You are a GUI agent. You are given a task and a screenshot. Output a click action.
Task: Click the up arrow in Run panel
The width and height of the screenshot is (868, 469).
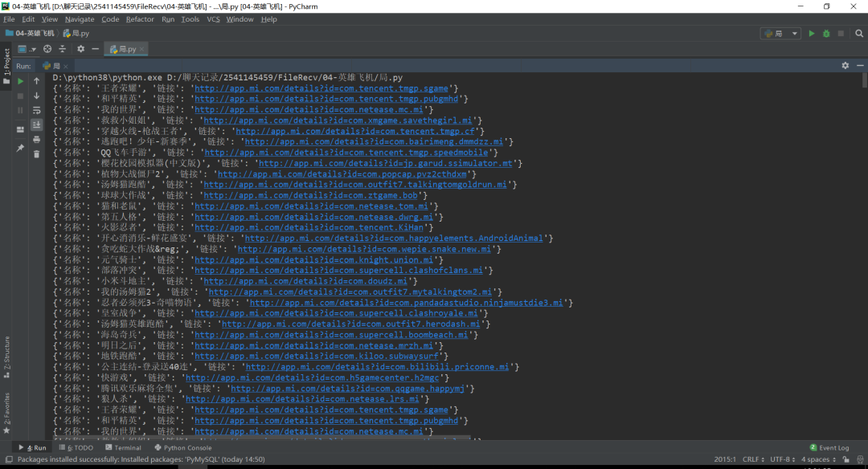[36, 81]
